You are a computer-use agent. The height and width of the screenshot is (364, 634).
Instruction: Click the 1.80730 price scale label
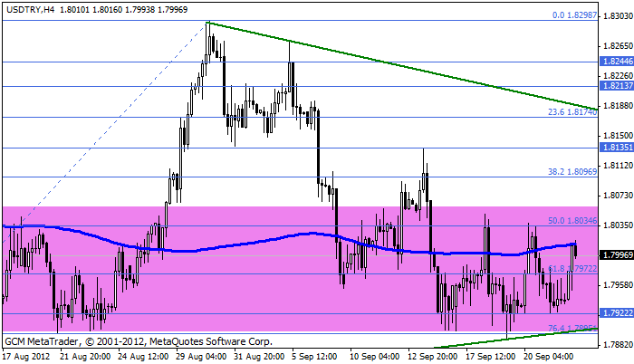(x=618, y=196)
